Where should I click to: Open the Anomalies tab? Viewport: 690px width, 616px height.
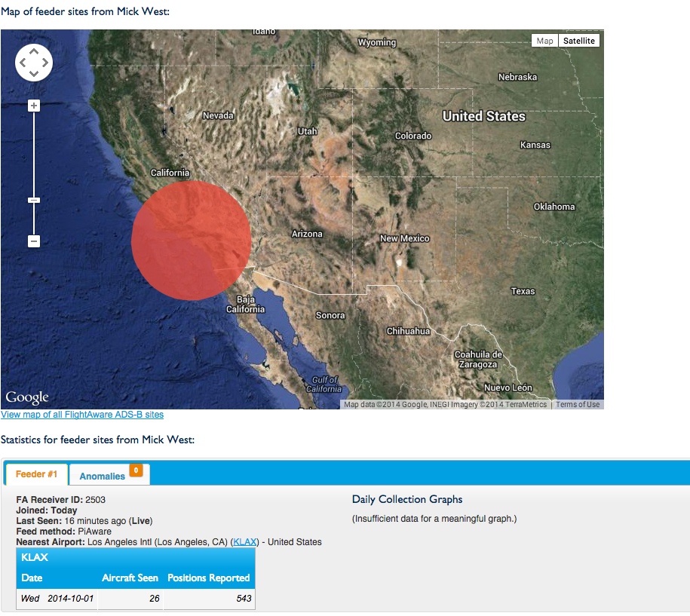103,476
